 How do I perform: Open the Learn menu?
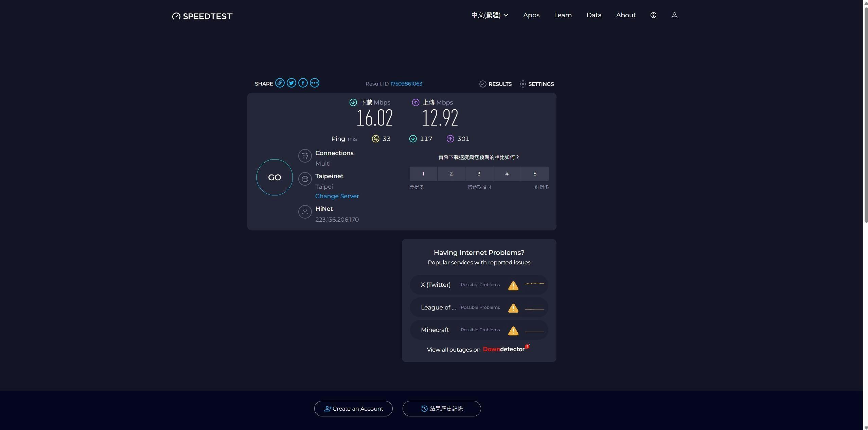[563, 15]
